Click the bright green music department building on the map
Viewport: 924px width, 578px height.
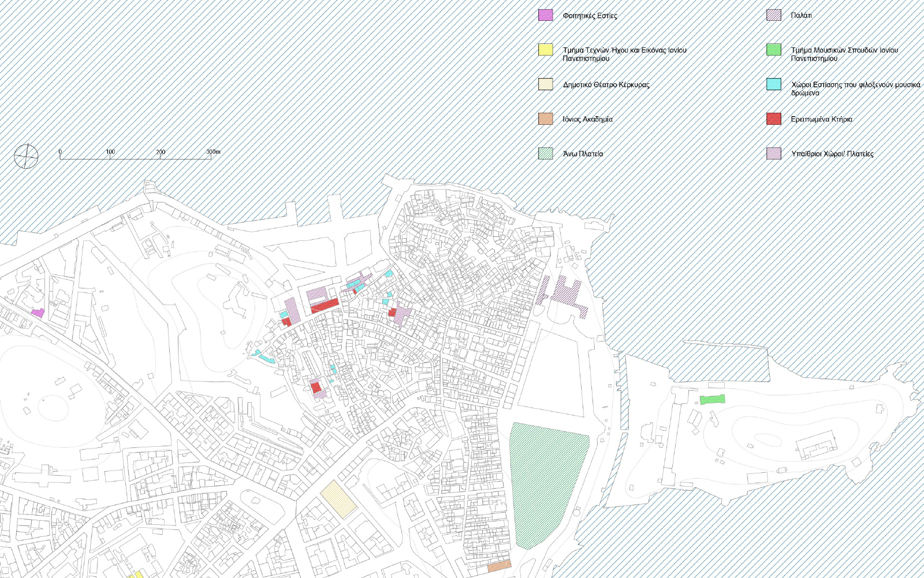point(713,399)
